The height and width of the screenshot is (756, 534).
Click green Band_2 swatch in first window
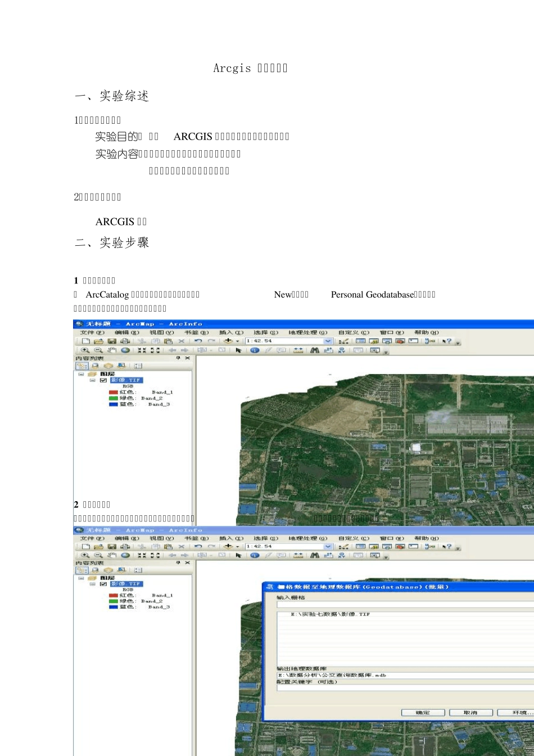pos(113,398)
